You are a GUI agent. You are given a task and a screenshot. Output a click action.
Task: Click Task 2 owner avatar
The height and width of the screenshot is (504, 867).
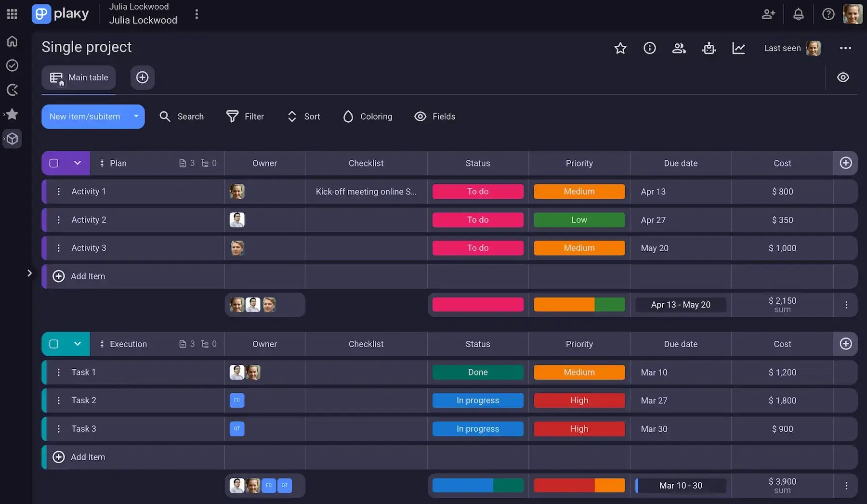point(236,400)
